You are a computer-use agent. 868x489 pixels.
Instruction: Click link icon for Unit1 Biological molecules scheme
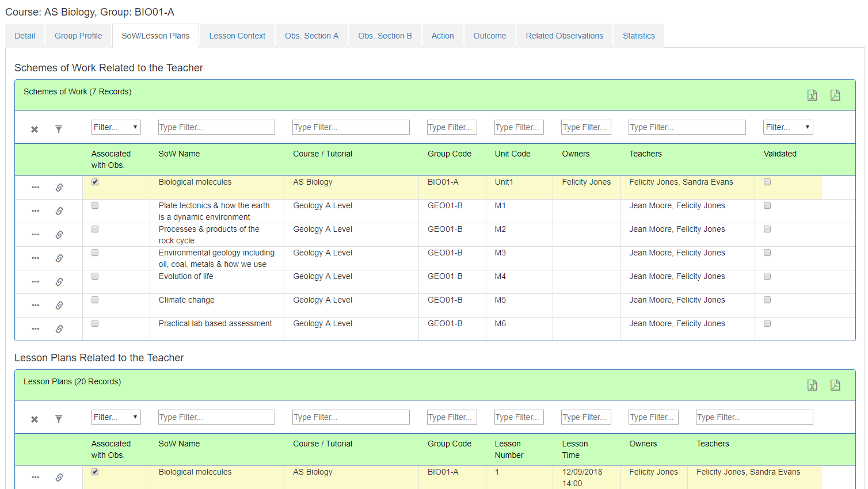[x=59, y=188]
